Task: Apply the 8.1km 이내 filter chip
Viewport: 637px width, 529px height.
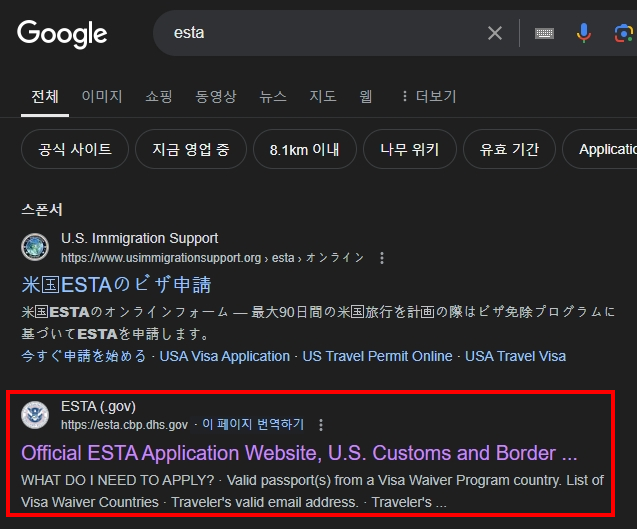Action: (x=305, y=149)
